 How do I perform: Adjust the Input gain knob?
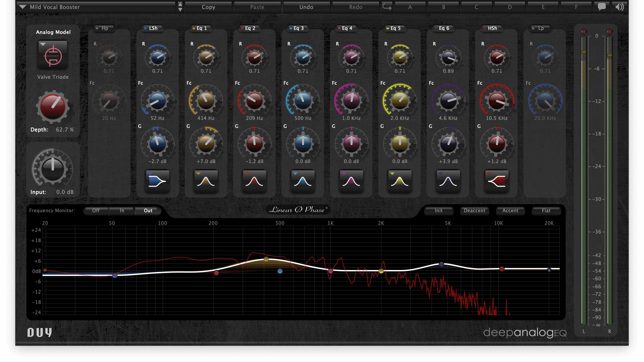point(52,169)
